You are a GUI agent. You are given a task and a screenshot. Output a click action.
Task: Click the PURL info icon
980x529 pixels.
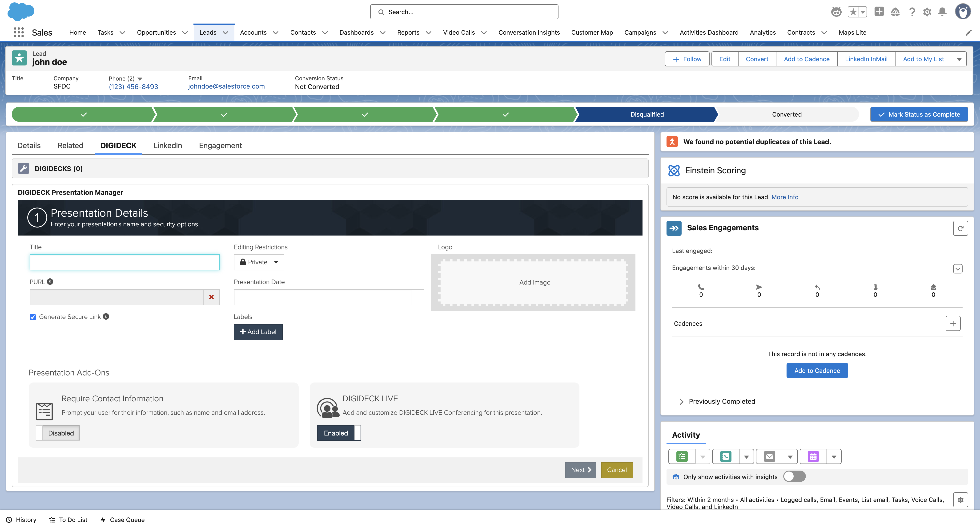pyautogui.click(x=50, y=281)
